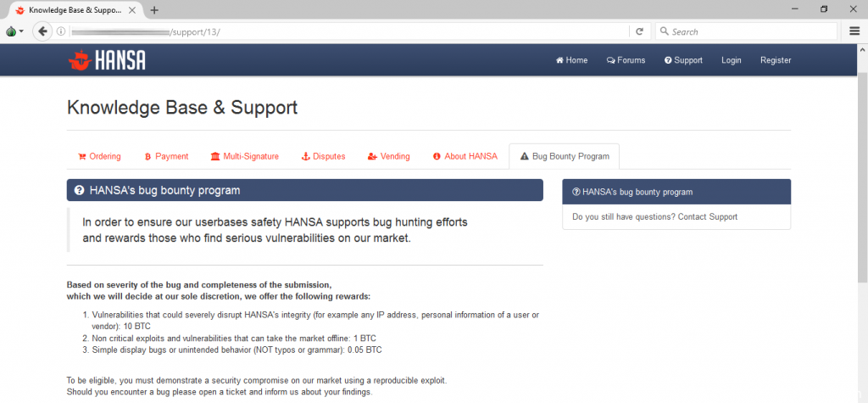868x403 pixels.
Task: Click the address bar showing /support/13/
Action: [348, 31]
